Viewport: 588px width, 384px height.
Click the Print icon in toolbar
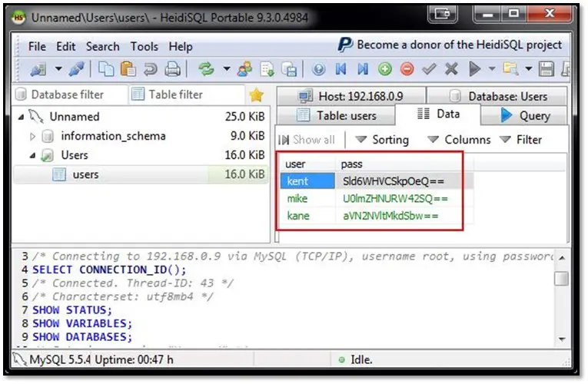(x=172, y=69)
